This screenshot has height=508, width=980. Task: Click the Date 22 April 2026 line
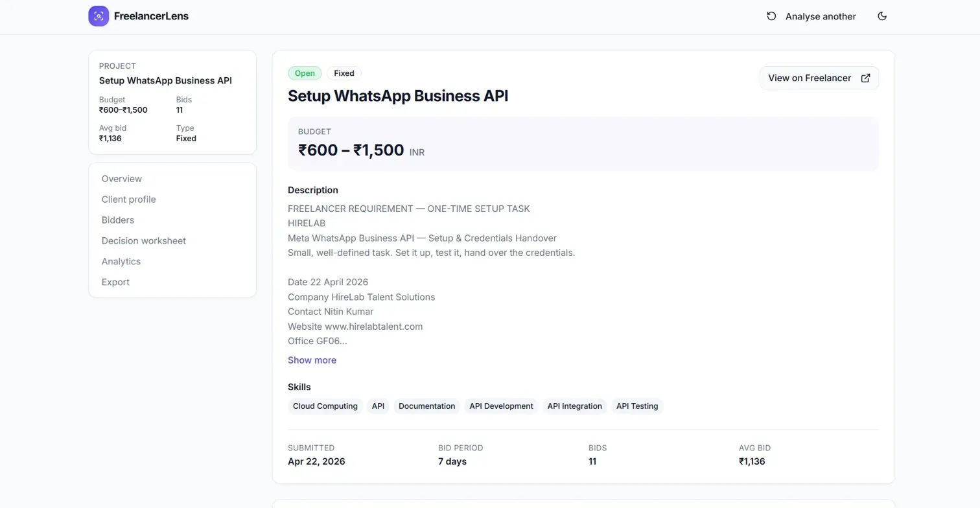328,283
